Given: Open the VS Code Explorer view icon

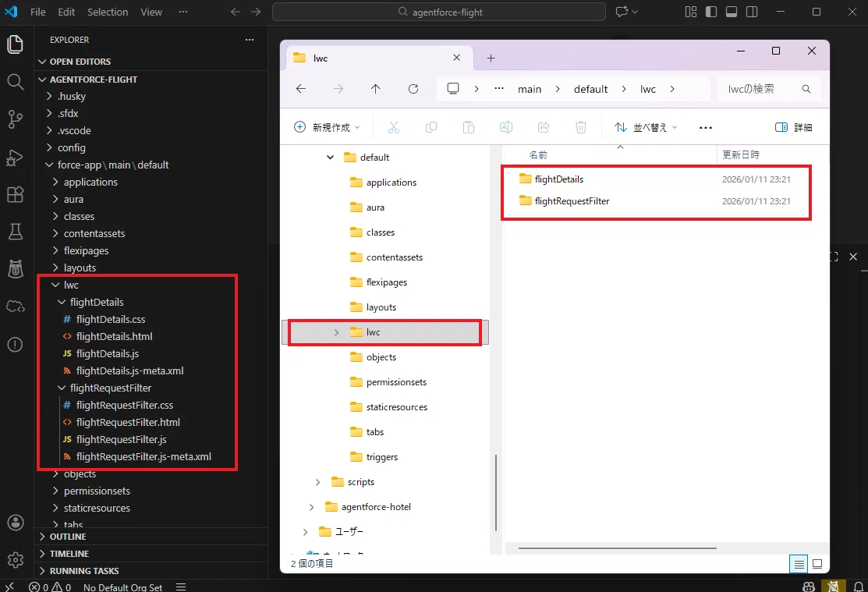Looking at the screenshot, I should (x=15, y=45).
